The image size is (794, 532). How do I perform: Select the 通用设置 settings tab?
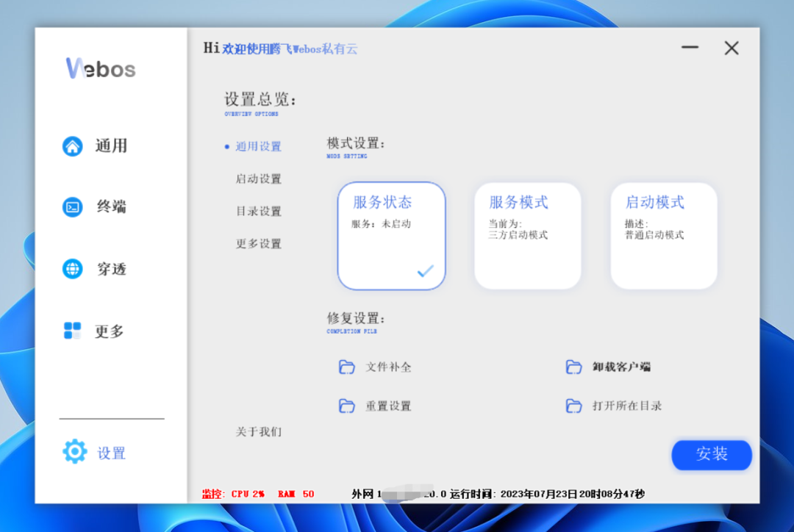point(258,147)
